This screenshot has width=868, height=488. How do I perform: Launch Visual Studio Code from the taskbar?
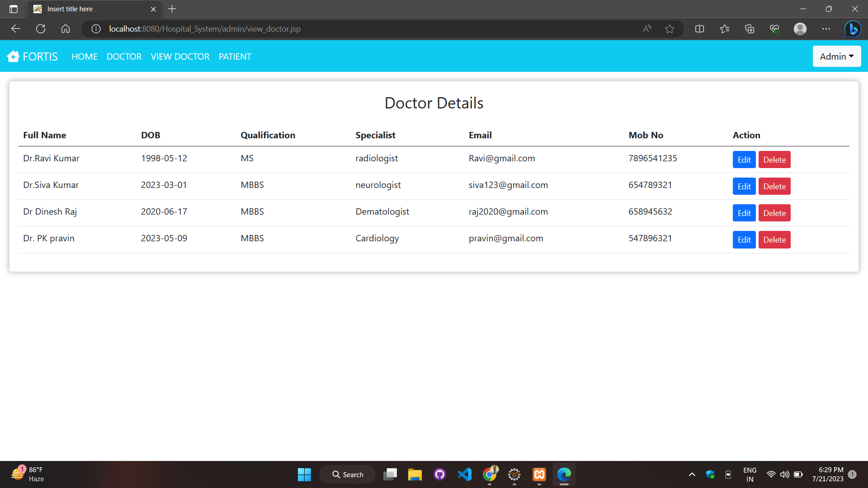(x=465, y=474)
